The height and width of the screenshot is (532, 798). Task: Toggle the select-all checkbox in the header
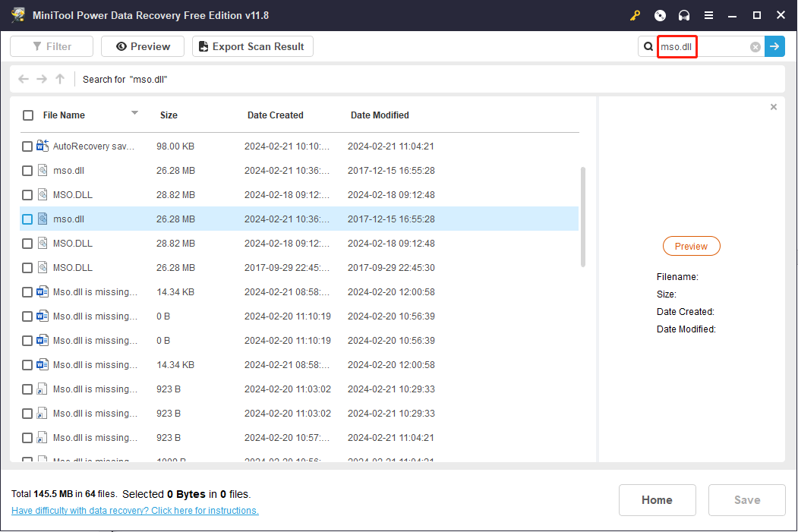28,115
